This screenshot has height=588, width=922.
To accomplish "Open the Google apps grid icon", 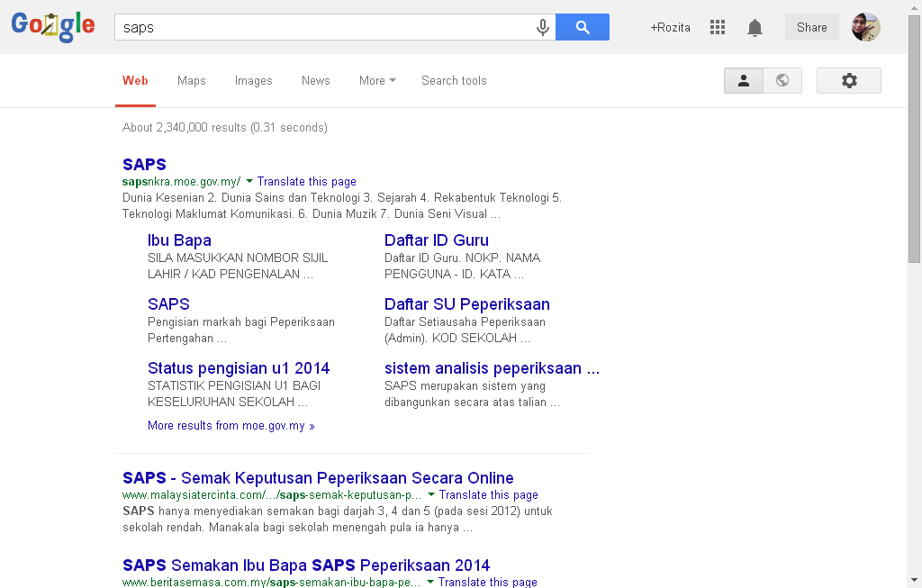I will click(x=718, y=27).
